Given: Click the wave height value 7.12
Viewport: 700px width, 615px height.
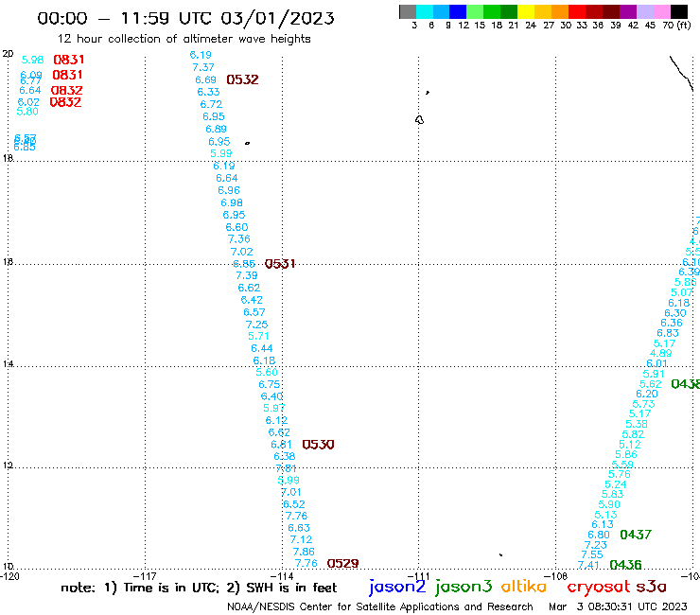Looking at the screenshot, I should (x=302, y=540).
